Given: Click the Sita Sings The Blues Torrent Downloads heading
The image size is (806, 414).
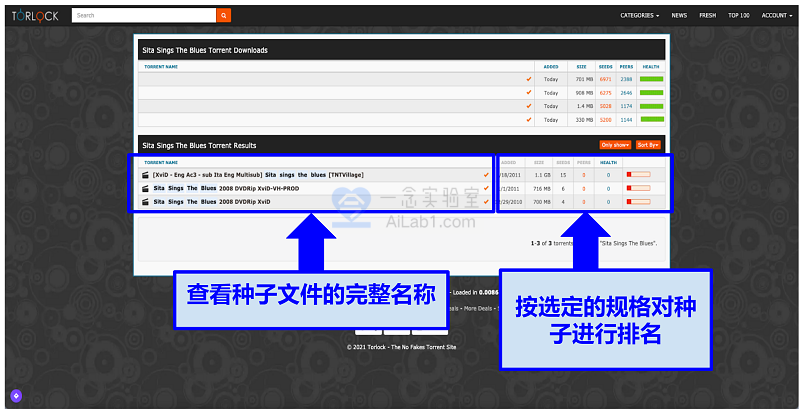Looking at the screenshot, I should (205, 50).
